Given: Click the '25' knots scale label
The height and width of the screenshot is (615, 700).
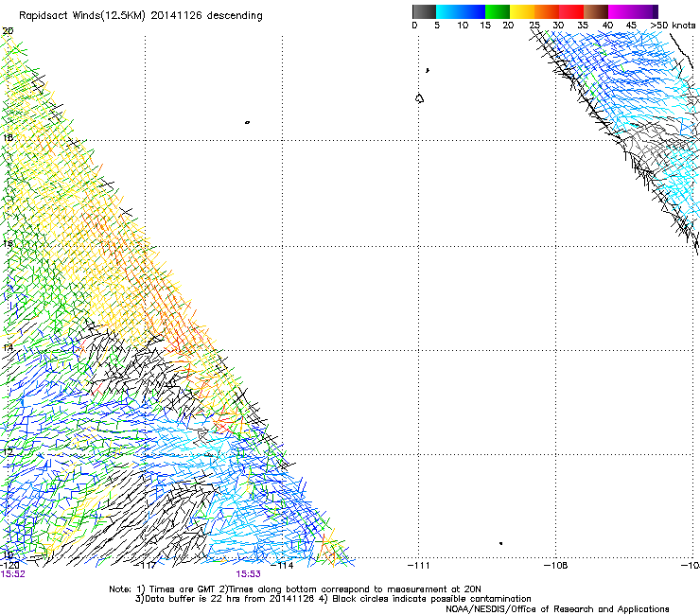Looking at the screenshot, I should point(534,26).
